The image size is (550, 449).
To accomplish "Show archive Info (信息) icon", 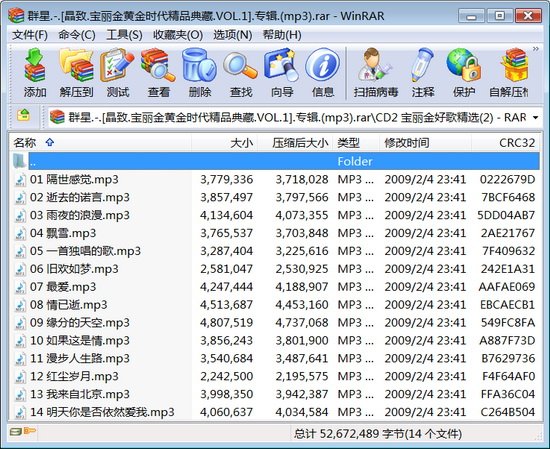I will click(323, 73).
